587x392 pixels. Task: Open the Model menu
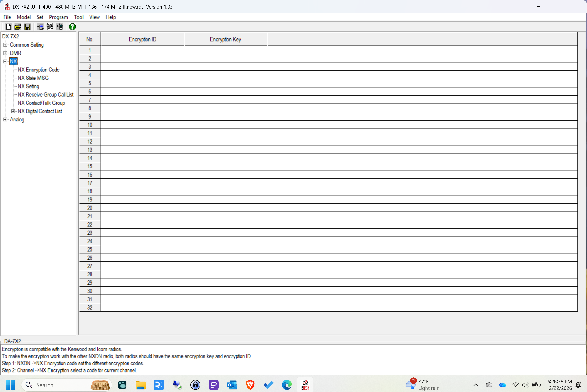[x=24, y=17]
